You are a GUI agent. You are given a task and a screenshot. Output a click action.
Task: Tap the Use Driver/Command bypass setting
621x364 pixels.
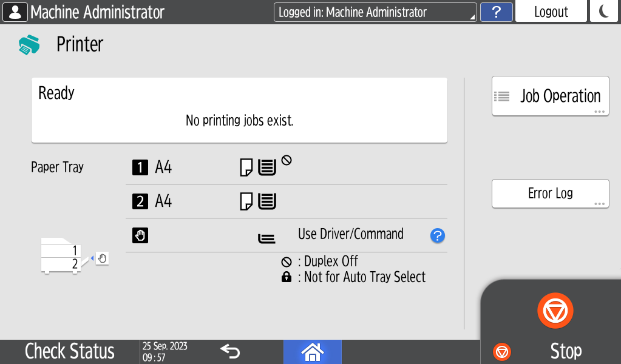tap(350, 235)
